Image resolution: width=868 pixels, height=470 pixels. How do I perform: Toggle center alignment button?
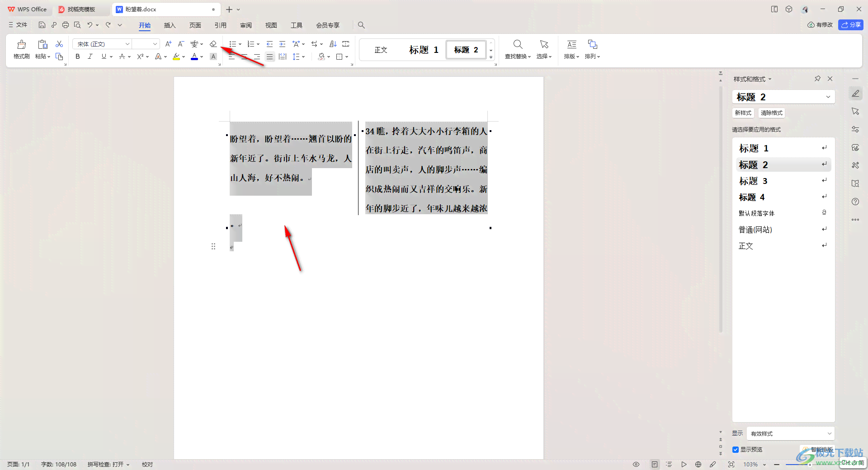point(244,56)
